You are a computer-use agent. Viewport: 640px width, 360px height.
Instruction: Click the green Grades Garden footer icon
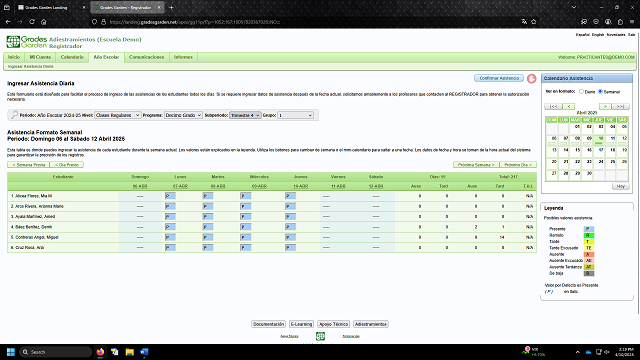[x=320, y=336]
